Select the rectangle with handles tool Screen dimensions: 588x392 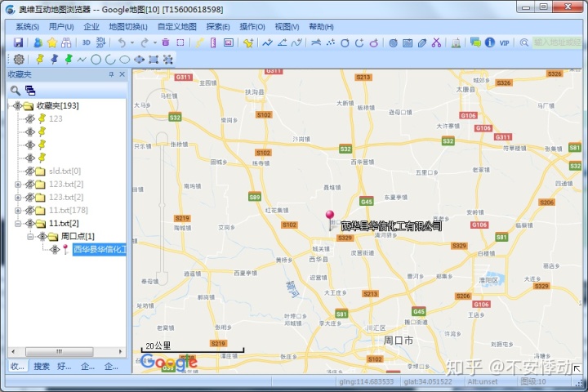(154, 60)
